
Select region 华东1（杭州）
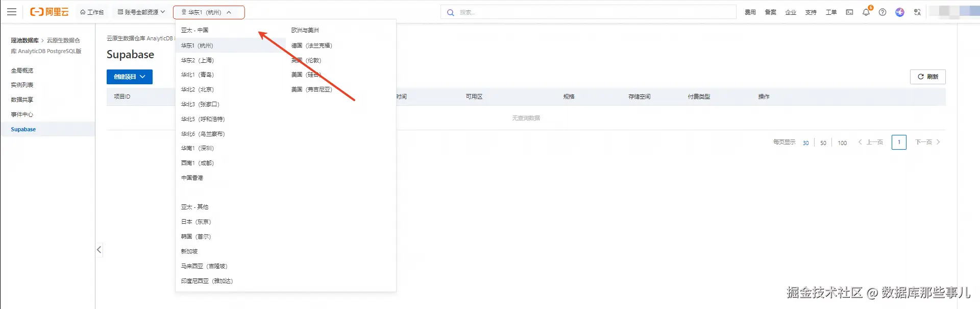(230, 45)
